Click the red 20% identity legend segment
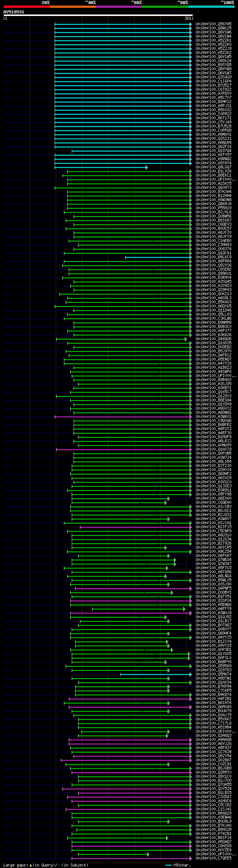This screenshot has height=868, width=238. (x=26, y=7)
